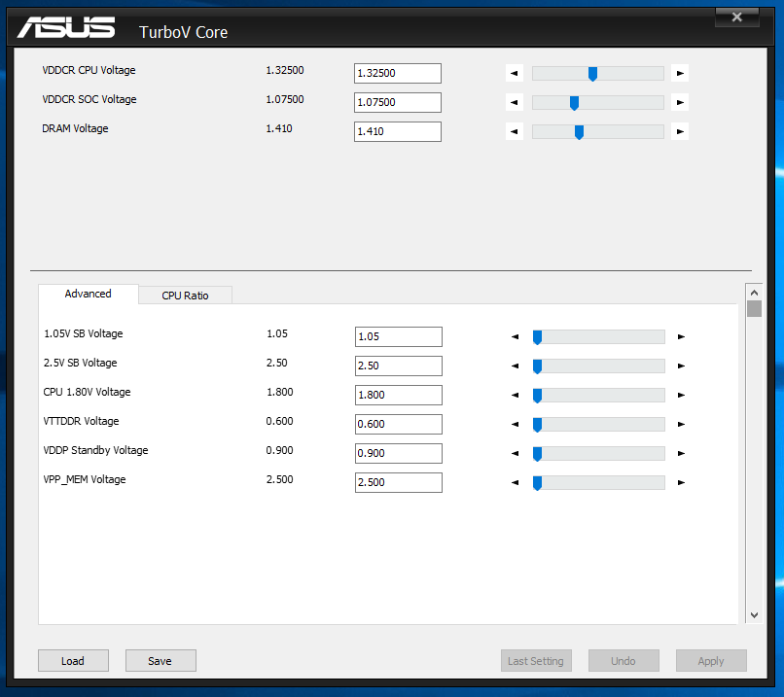
Task: Focus the VDDCR CPU Voltage input field
Action: 398,74
